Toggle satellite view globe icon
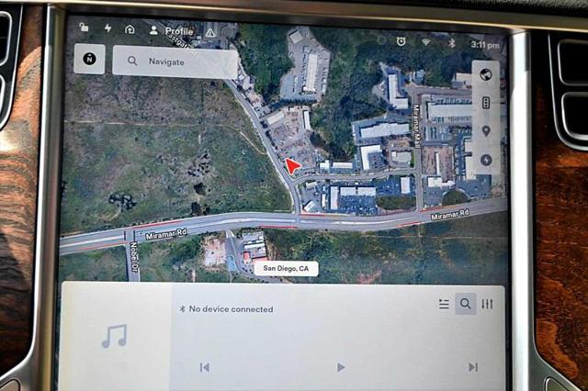 pyautogui.click(x=486, y=75)
